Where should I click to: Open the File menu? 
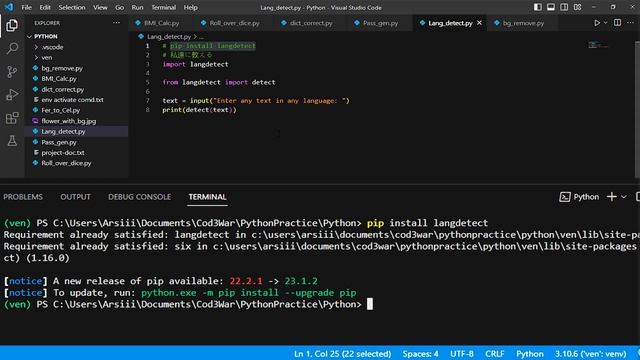27,7
